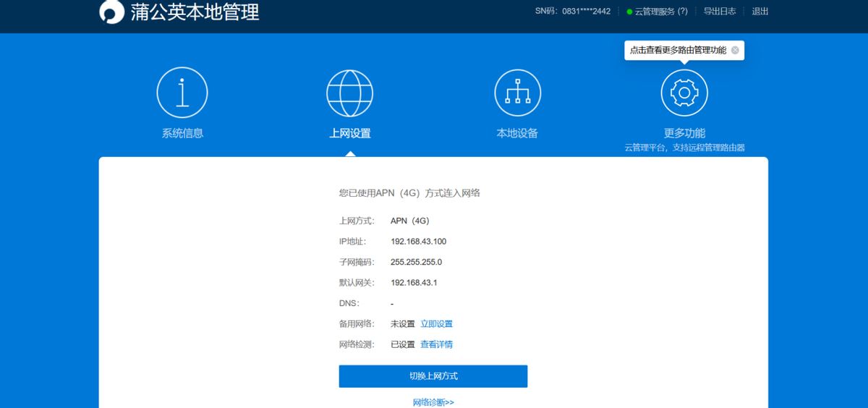Click 立即设置 link for 备用网络
Viewport: 868px width, 408px height.
click(437, 324)
